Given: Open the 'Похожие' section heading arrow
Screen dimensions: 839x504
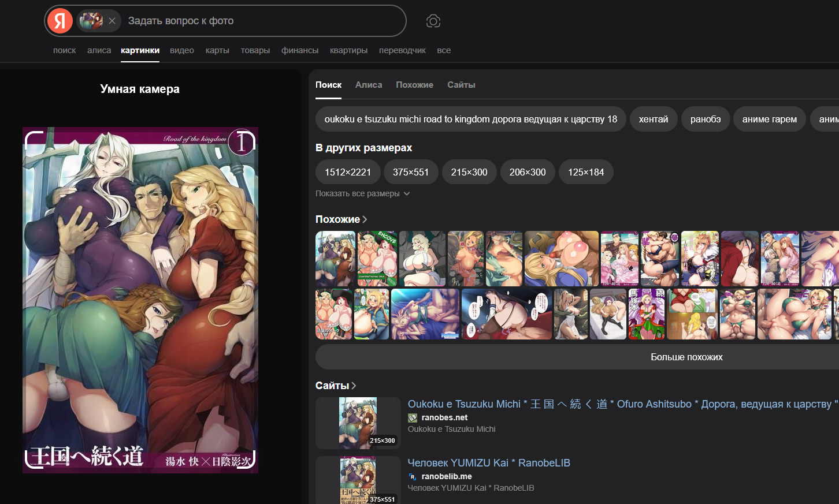Looking at the screenshot, I should coord(365,219).
